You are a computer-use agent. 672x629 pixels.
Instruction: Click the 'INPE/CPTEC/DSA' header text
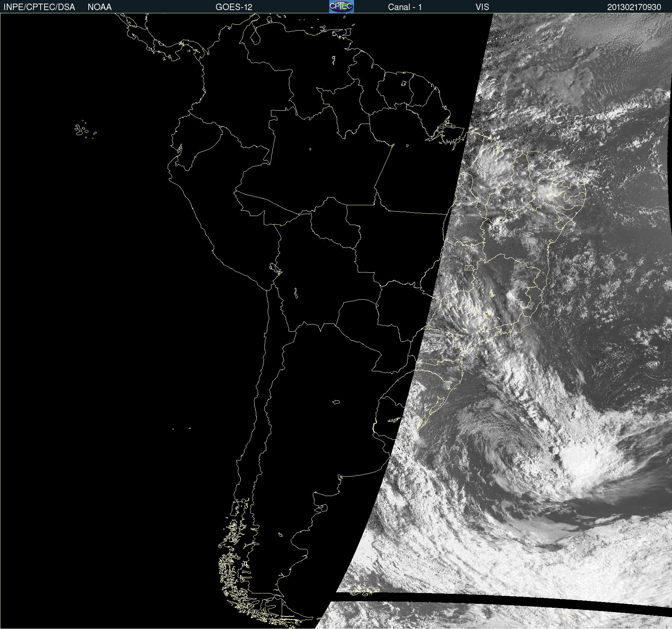(x=39, y=7)
